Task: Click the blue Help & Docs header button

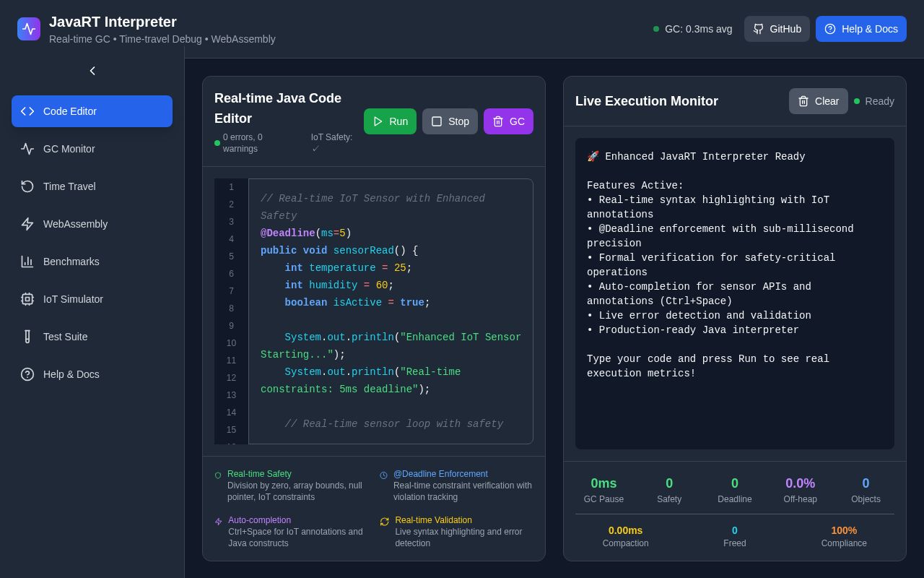Action: pos(861,29)
